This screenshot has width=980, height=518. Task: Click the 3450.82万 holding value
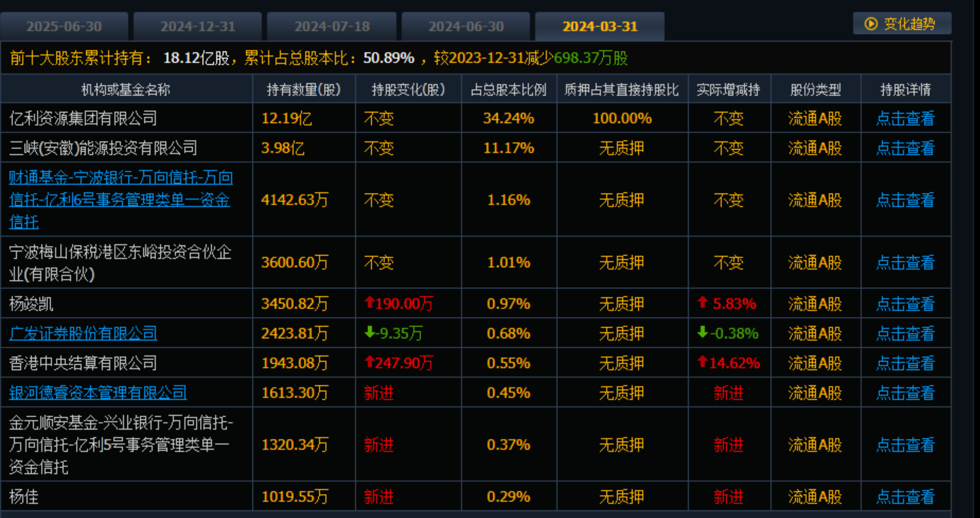(x=295, y=304)
